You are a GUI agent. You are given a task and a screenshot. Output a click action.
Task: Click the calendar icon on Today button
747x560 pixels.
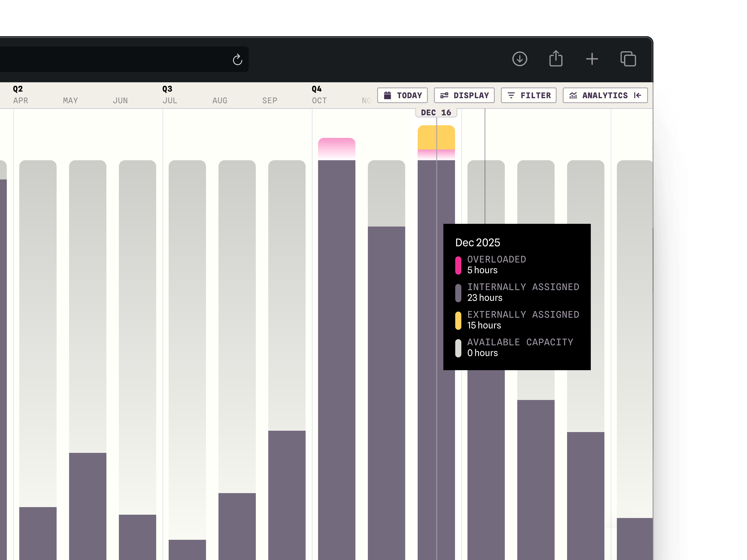(x=387, y=95)
